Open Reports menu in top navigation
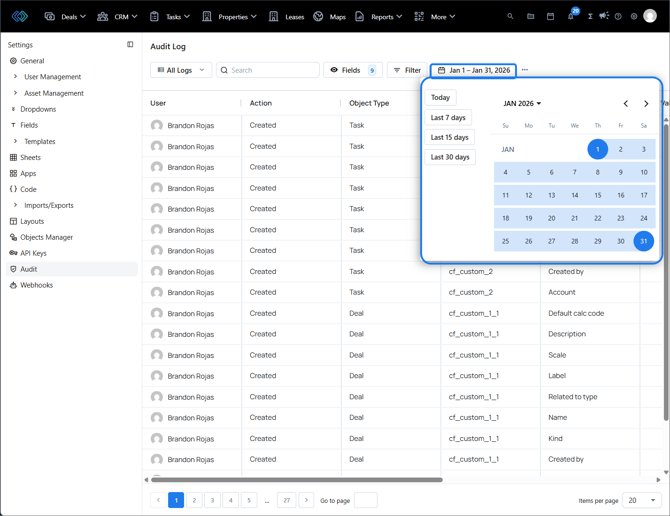This screenshot has width=670, height=516. tap(379, 17)
